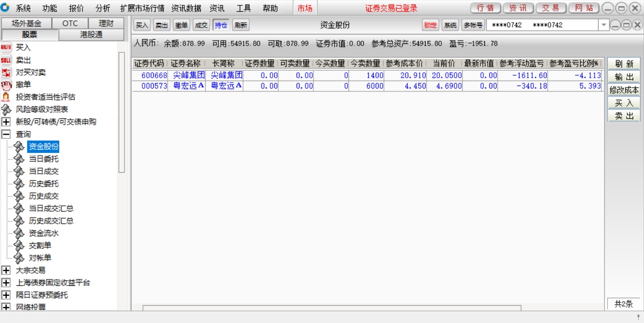
Task: Open the 报价 menu
Action: [x=76, y=8]
